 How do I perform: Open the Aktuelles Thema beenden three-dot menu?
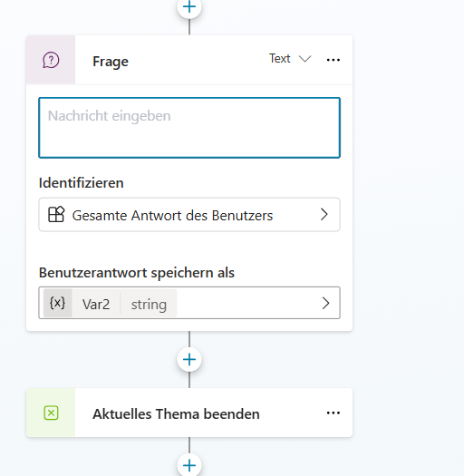click(333, 413)
